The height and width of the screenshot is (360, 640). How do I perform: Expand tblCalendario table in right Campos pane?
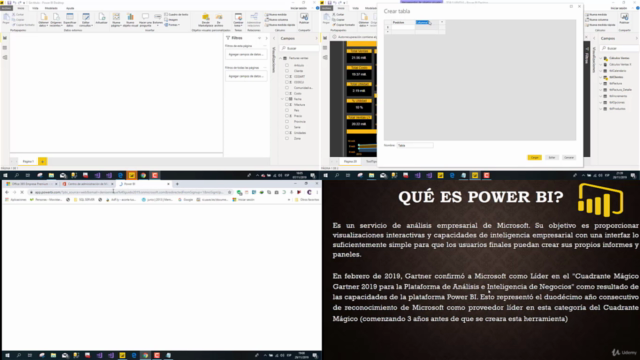click(601, 71)
